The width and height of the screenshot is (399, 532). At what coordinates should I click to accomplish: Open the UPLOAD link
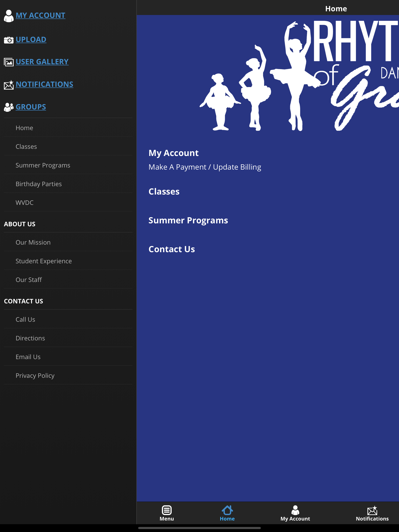(x=31, y=40)
